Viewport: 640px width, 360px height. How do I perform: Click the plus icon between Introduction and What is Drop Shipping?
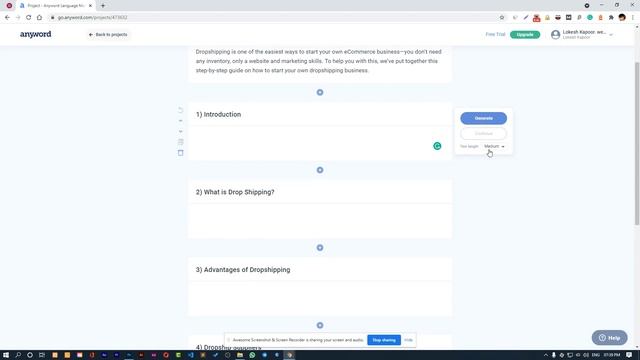click(x=320, y=170)
